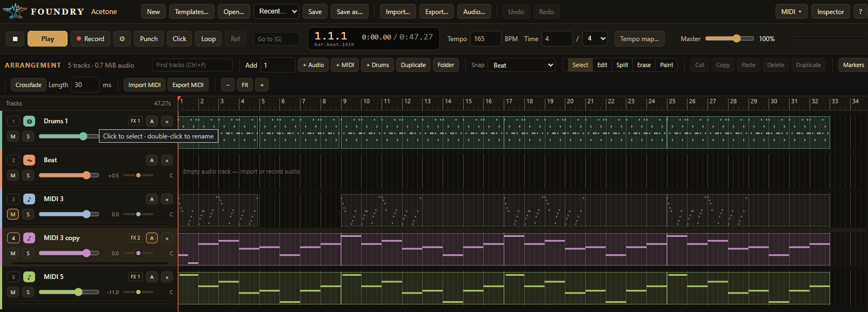
Task: Toggle Punch recording
Action: pyautogui.click(x=149, y=39)
